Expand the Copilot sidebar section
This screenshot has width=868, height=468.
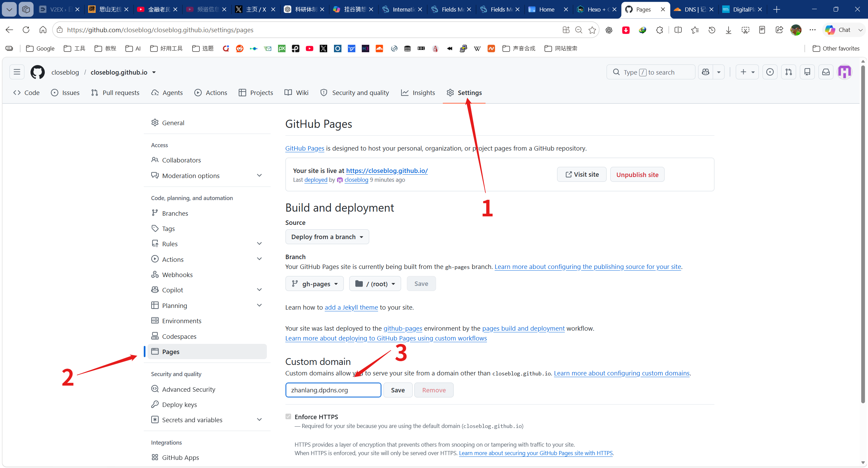[259, 290]
